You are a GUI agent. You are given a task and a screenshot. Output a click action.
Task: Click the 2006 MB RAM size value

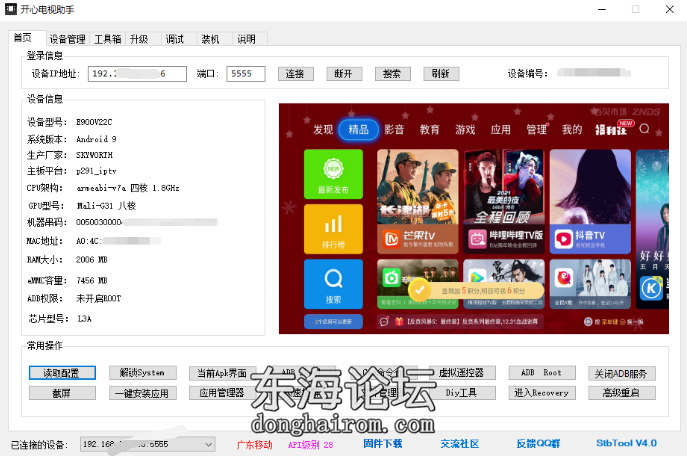[x=92, y=260]
